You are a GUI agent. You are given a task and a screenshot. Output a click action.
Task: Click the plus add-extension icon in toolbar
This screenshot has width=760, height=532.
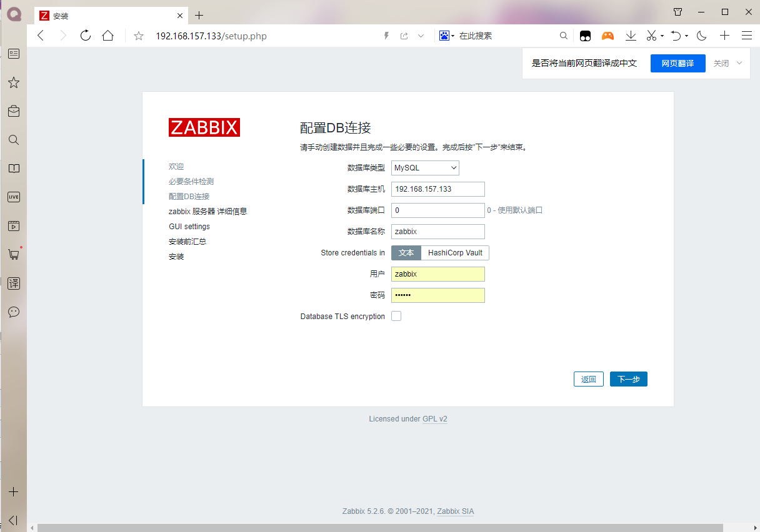click(x=724, y=36)
